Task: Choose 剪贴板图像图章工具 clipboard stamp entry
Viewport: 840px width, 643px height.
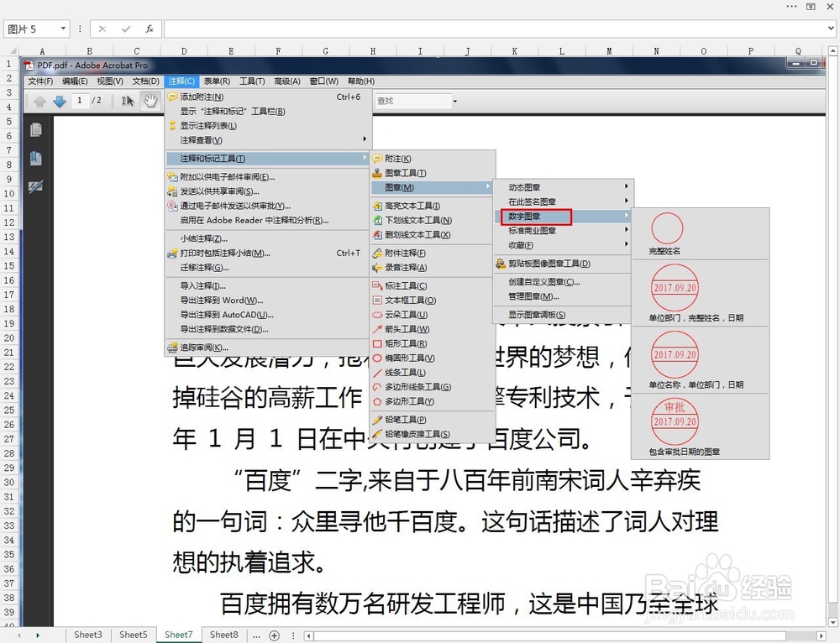Action: click(563, 264)
